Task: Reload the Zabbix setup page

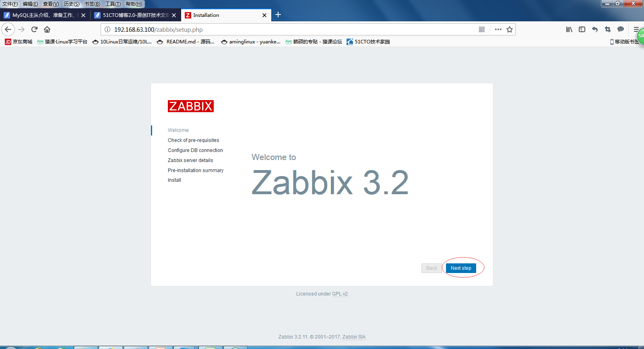Action: 34,29
